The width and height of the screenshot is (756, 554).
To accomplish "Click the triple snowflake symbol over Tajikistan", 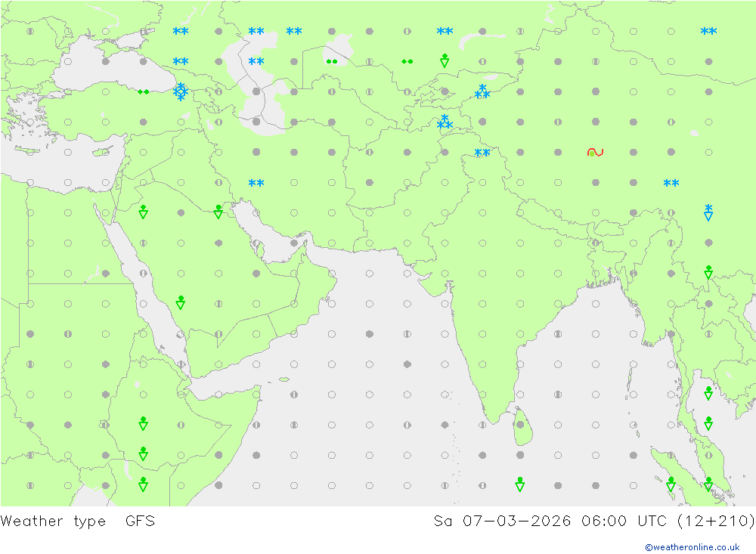I will (445, 122).
